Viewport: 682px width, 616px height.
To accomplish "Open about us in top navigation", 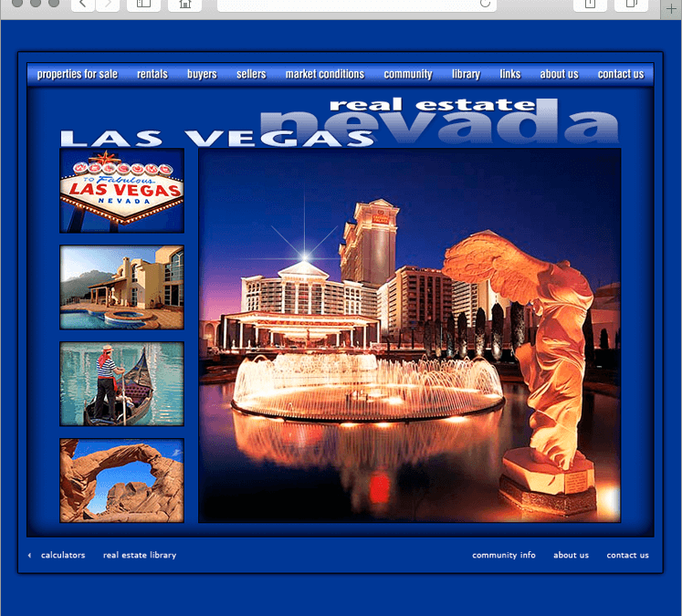I will [559, 74].
